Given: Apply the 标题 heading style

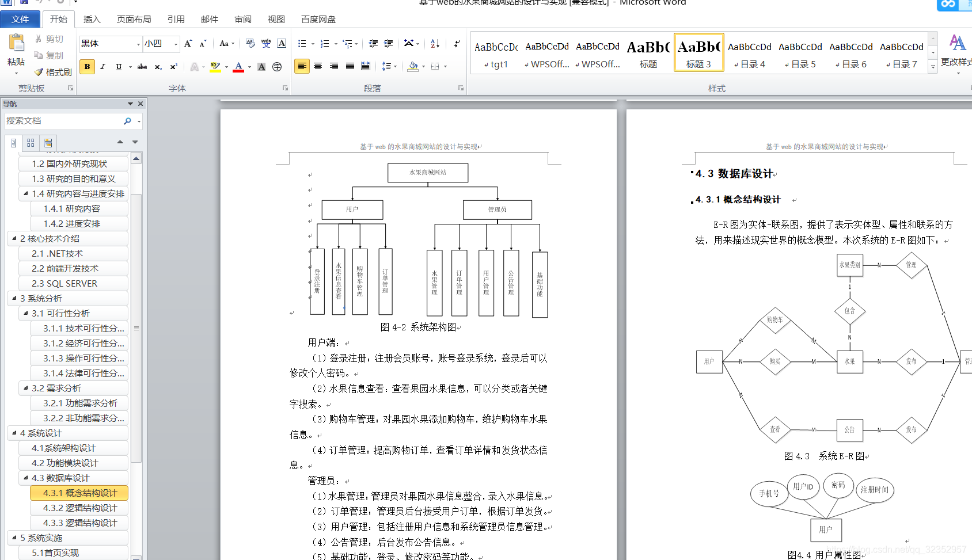Looking at the screenshot, I should pyautogui.click(x=648, y=52).
